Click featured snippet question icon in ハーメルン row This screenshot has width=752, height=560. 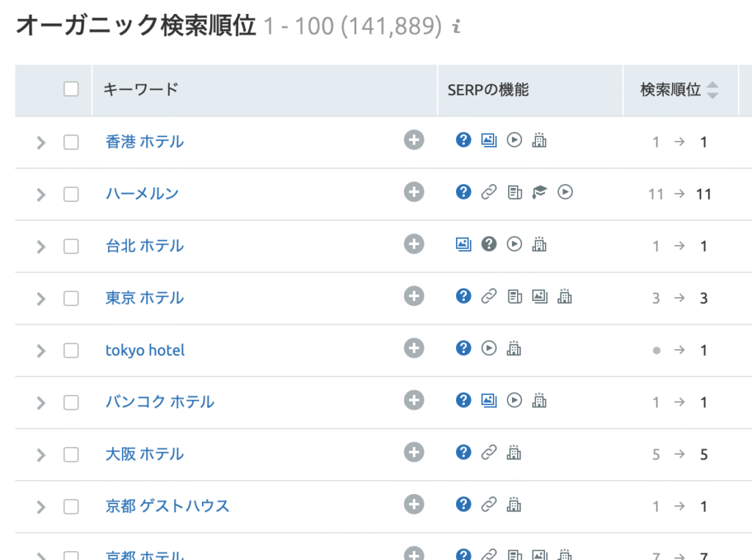coord(463,192)
